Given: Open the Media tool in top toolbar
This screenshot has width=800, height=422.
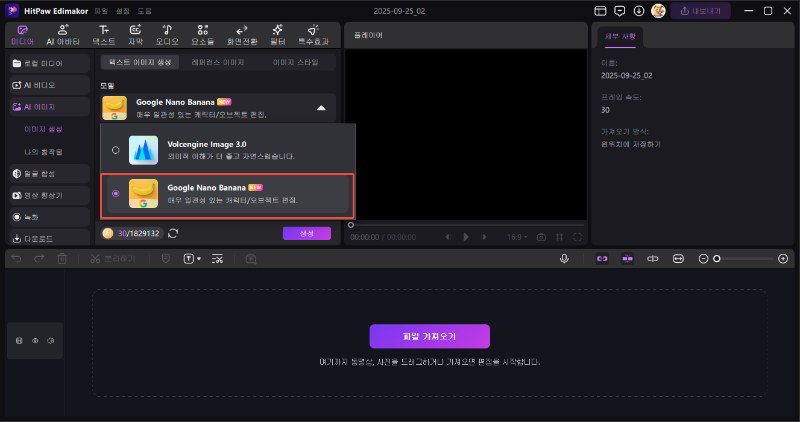Looking at the screenshot, I should click(22, 35).
